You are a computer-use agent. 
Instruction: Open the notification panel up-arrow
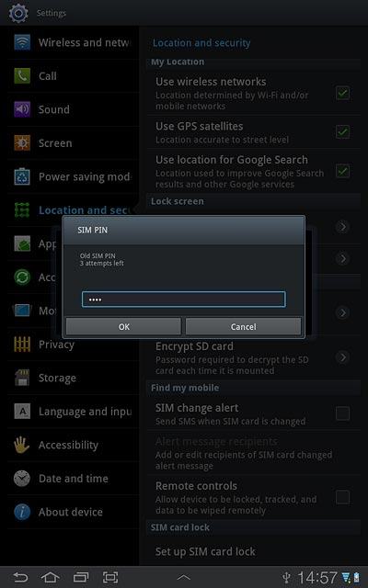pyautogui.click(x=184, y=578)
